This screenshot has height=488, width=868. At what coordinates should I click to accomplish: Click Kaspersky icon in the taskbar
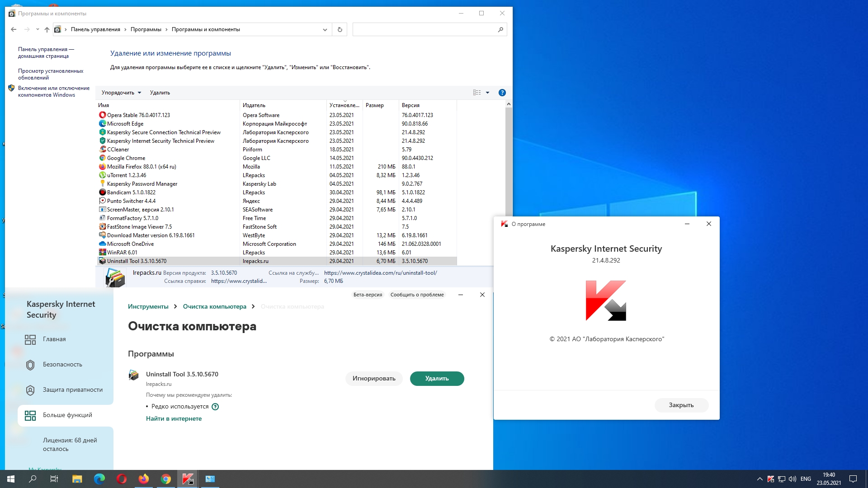click(188, 479)
